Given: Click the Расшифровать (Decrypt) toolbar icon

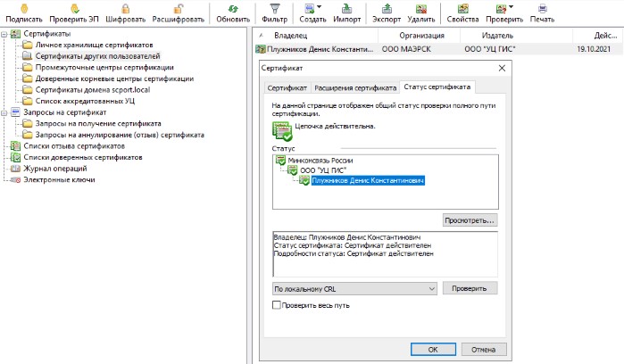Looking at the screenshot, I should 179,7.
